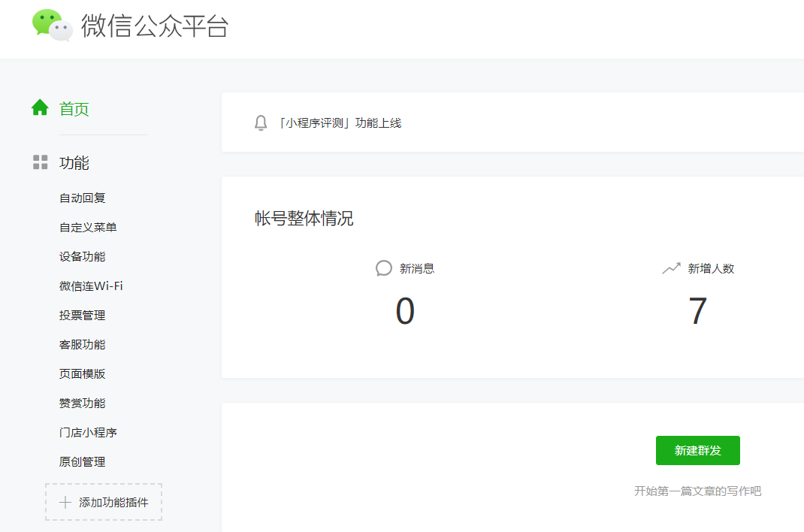Open the 「小程序评测」功能上线 announcement
804x532 pixels.
tap(340, 123)
